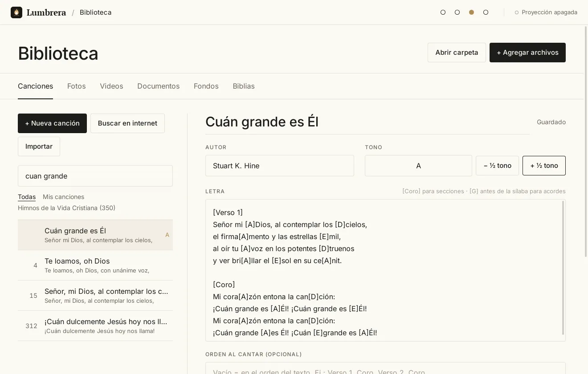This screenshot has height=374, width=588.
Task: Click the Lumbrera app name
Action: 46,12
